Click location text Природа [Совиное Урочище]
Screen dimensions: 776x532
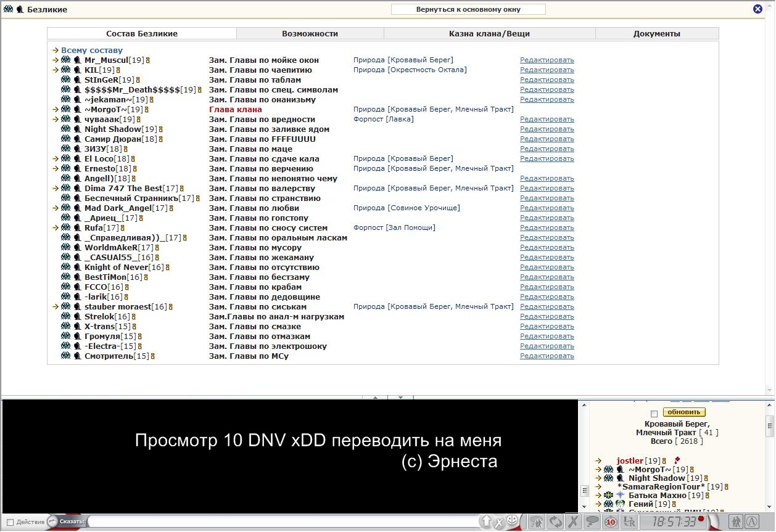tap(407, 208)
